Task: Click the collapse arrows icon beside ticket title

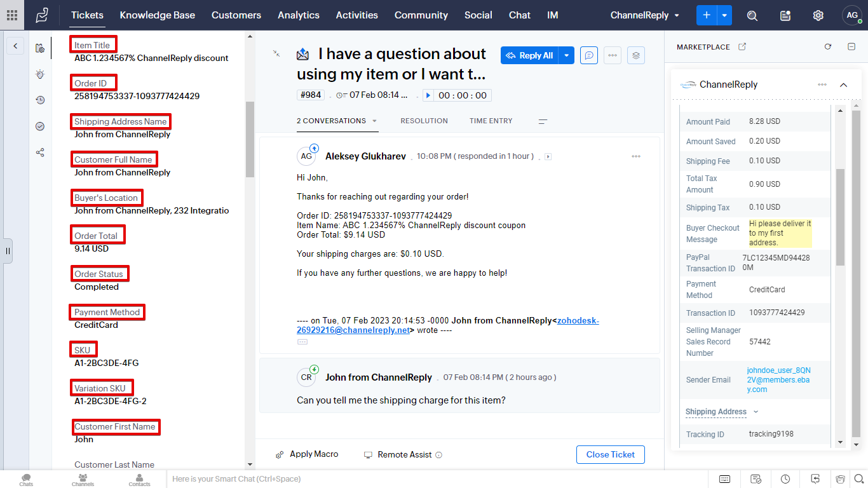Action: pyautogui.click(x=276, y=53)
